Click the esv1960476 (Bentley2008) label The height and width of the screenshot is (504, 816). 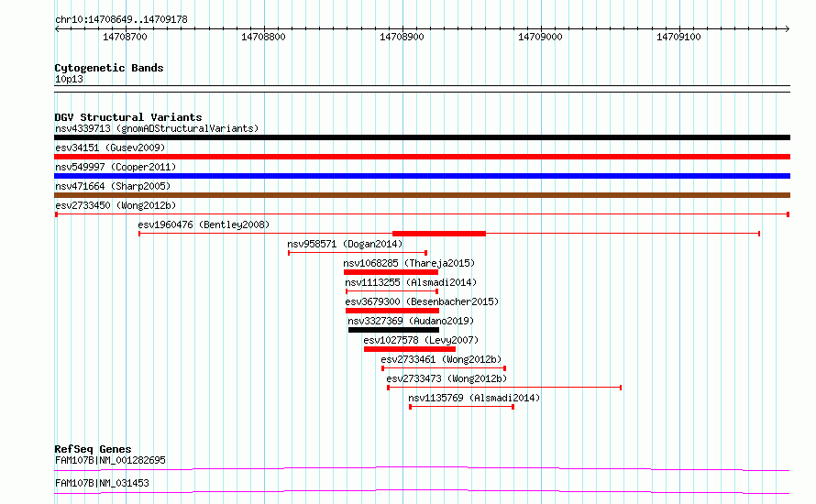pyautogui.click(x=204, y=225)
